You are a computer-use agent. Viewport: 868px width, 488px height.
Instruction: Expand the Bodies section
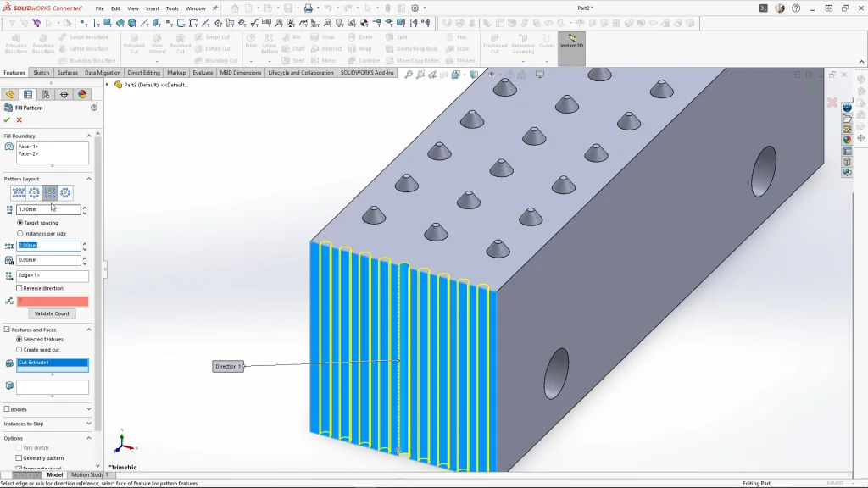pyautogui.click(x=88, y=409)
